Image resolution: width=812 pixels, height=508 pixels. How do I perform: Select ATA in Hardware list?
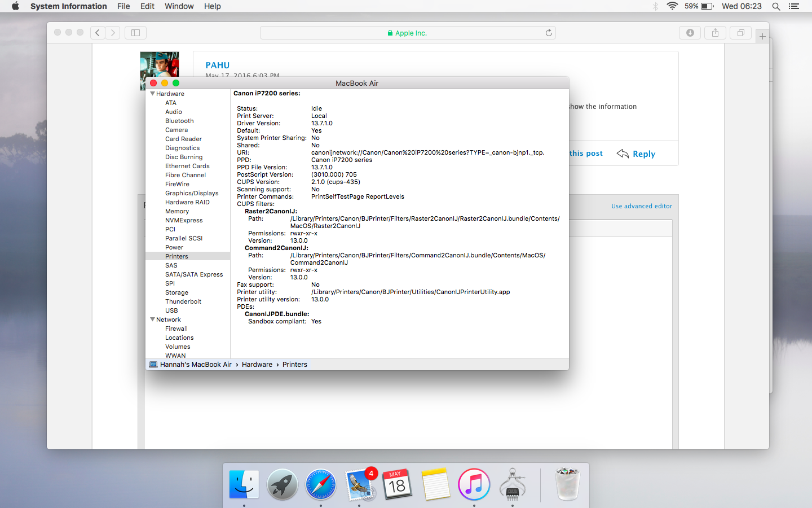tap(171, 103)
